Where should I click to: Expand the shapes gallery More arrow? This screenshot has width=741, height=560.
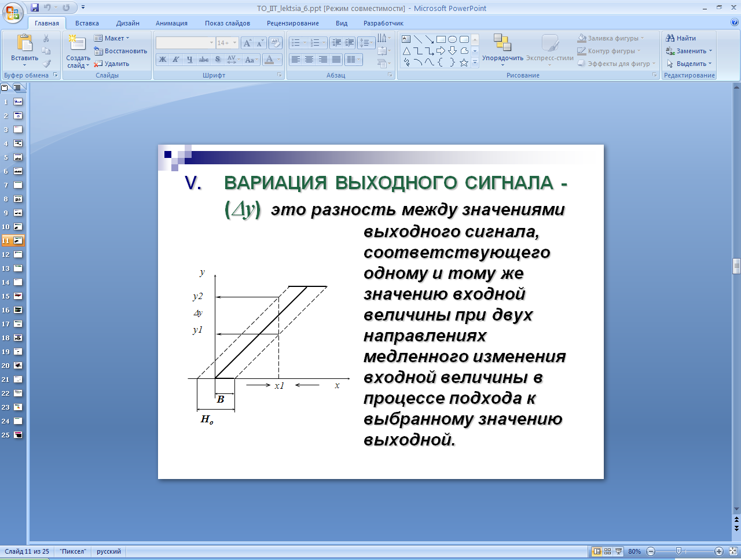(475, 62)
